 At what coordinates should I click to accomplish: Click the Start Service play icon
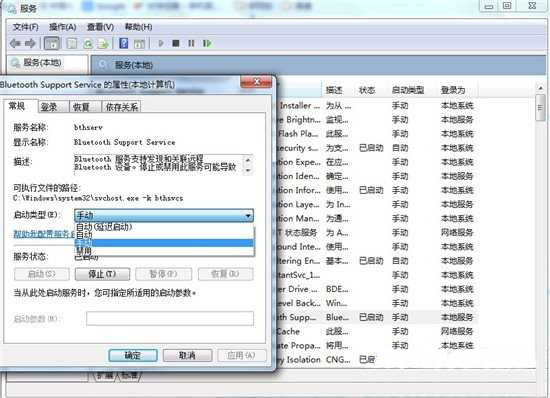pyautogui.click(x=161, y=43)
